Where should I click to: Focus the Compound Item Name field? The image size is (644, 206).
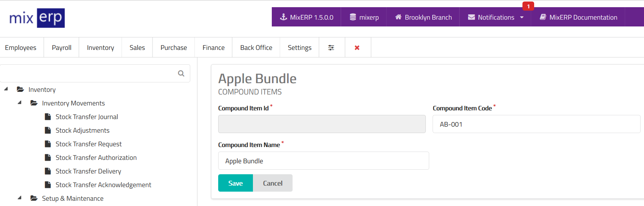click(323, 161)
